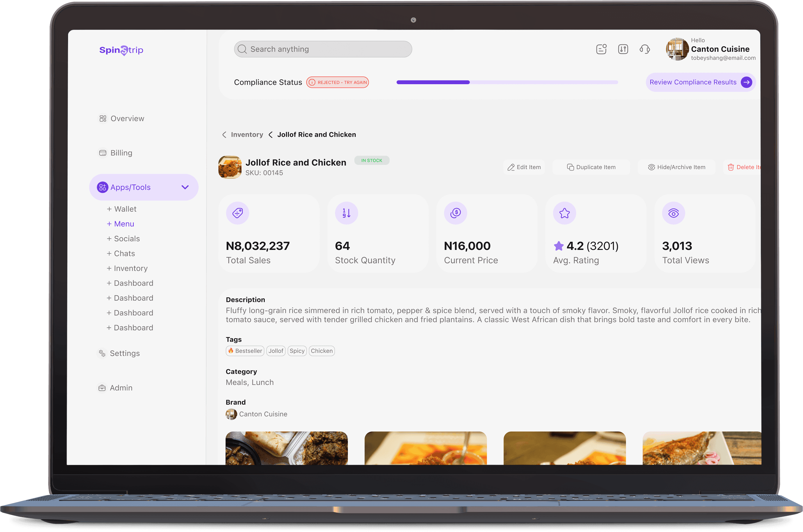Click the notifications card icon in header
The width and height of the screenshot is (803, 532).
tap(601, 49)
